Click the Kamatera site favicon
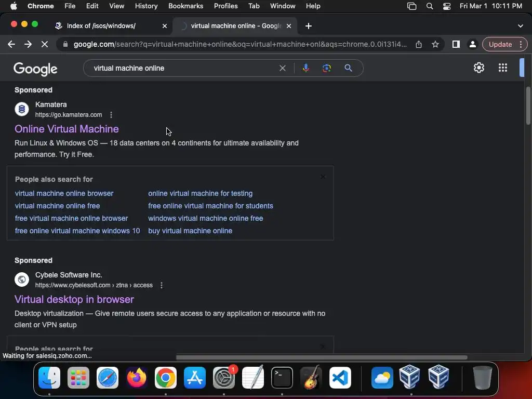The image size is (532, 399). coord(22,109)
